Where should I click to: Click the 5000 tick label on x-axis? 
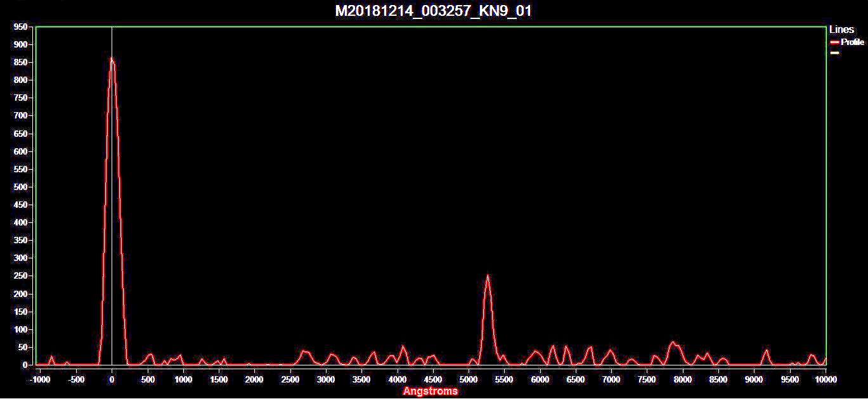(x=469, y=379)
